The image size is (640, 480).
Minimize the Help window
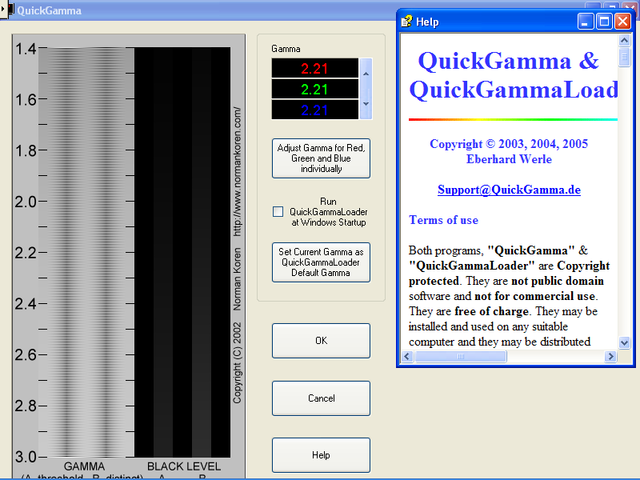tap(585, 21)
